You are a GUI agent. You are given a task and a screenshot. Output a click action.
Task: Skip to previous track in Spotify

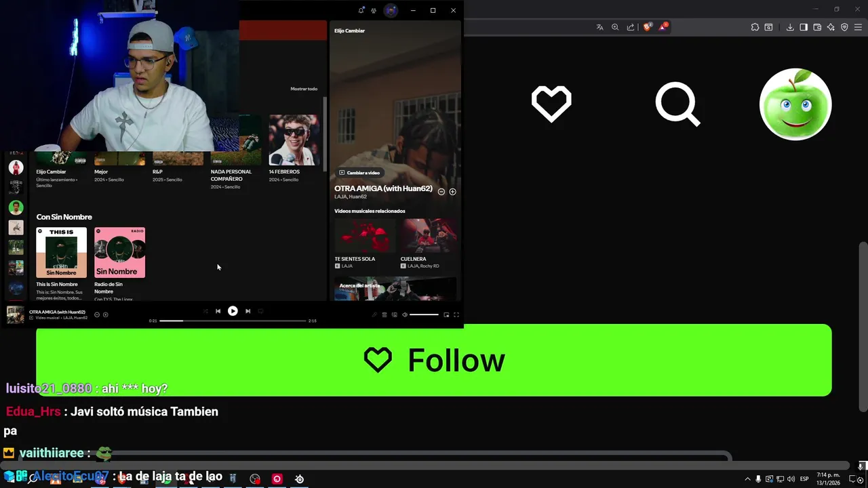coord(218,311)
